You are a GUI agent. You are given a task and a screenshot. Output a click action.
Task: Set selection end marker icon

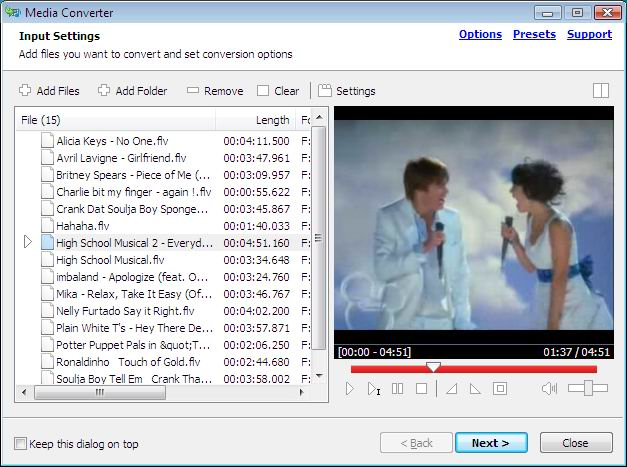click(475, 388)
